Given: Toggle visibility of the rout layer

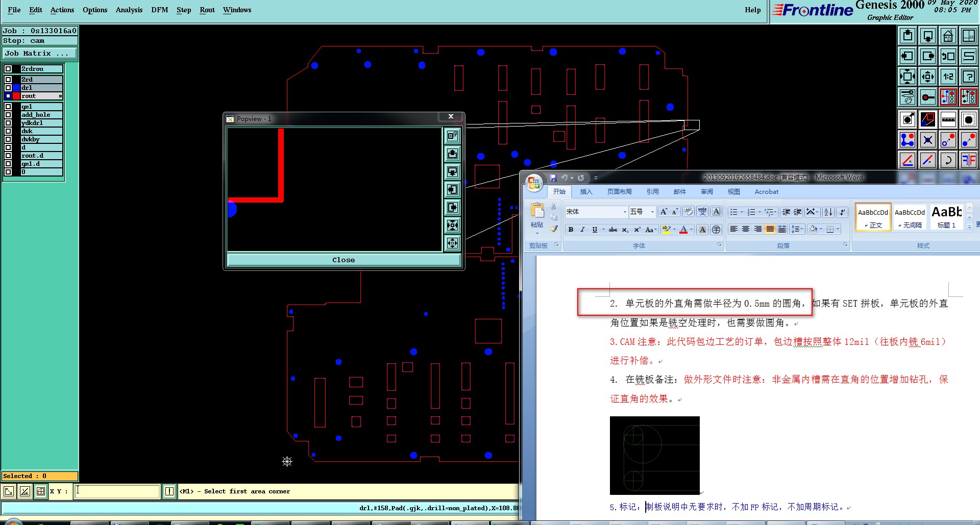Looking at the screenshot, I should point(8,96).
